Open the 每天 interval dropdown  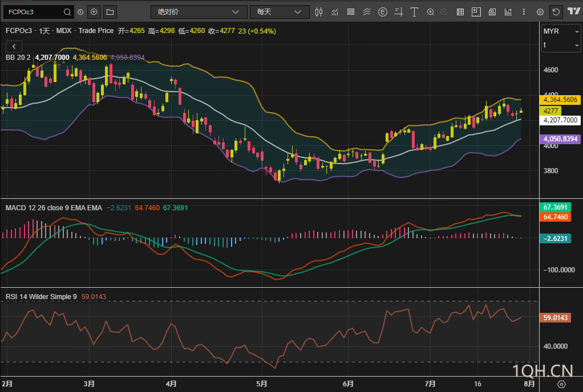click(x=279, y=11)
